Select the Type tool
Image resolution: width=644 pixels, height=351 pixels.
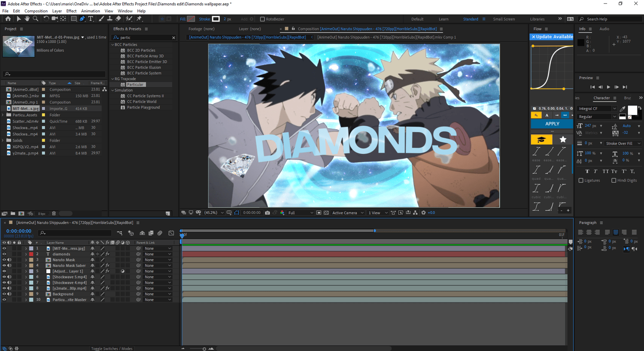tap(91, 19)
